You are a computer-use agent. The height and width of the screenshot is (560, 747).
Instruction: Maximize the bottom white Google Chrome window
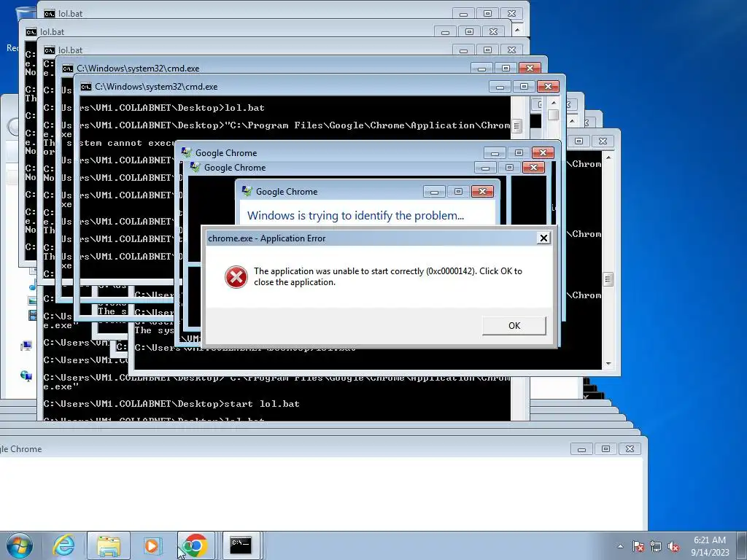pos(605,449)
